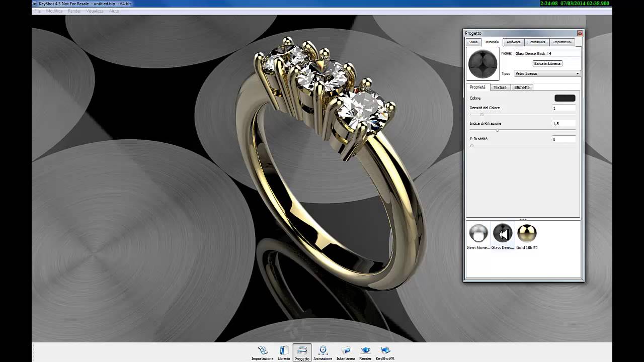Click the Densità del Colore value field
The image size is (644, 362).
click(563, 108)
